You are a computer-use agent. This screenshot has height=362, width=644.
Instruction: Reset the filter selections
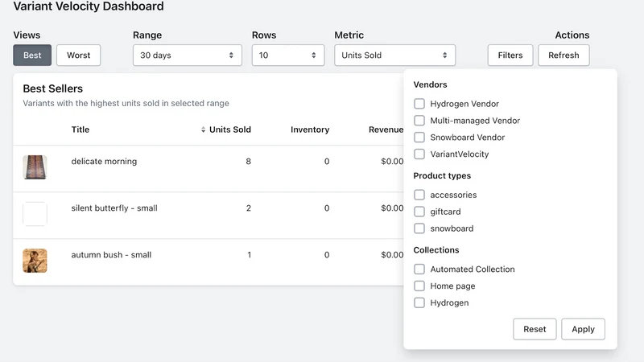pos(535,329)
